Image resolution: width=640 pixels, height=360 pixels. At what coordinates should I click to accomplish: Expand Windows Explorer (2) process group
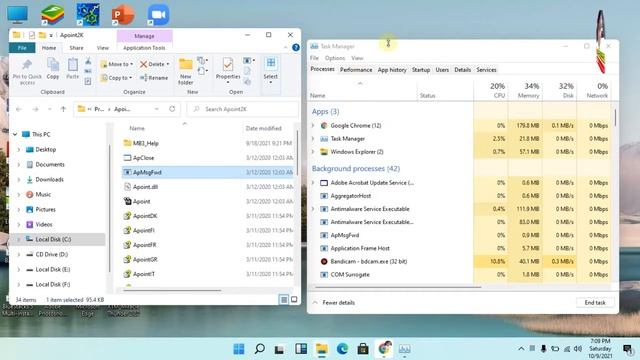click(313, 152)
